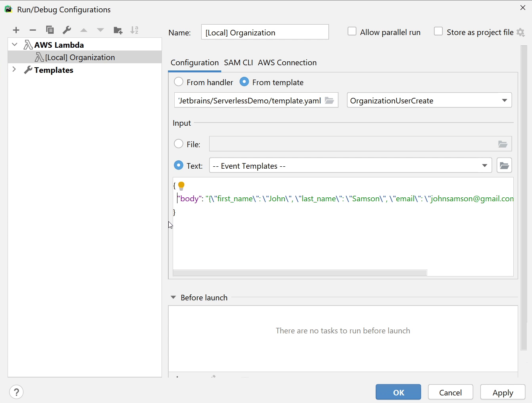
Task: Enable the Allow parallel run checkbox
Action: tap(352, 31)
